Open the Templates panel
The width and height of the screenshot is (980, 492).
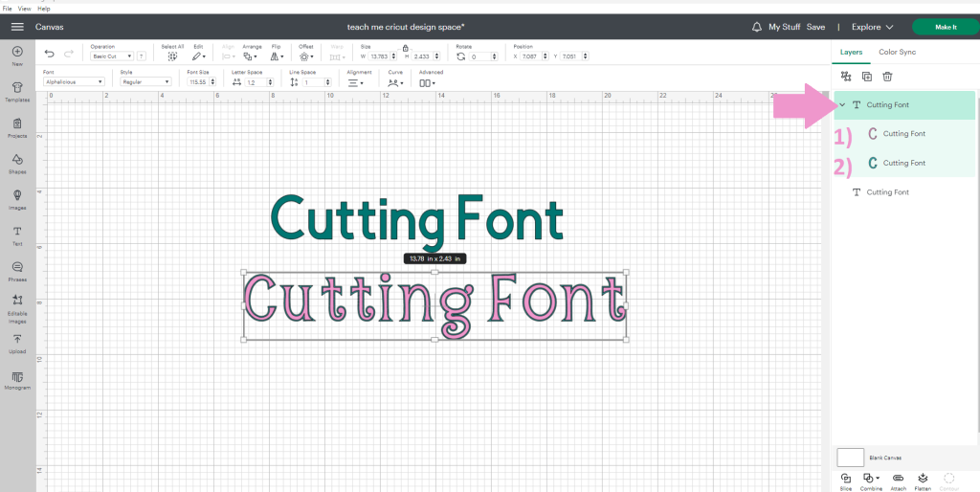coord(17,91)
